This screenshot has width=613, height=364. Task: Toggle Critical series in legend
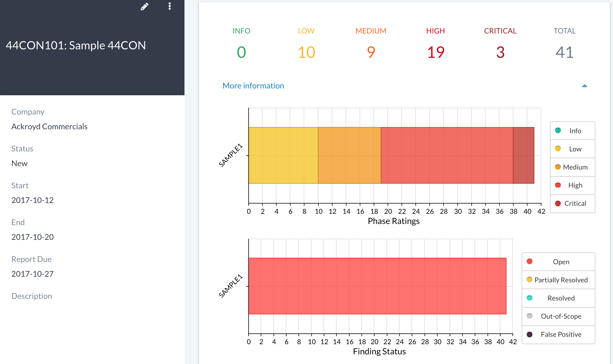tap(572, 203)
